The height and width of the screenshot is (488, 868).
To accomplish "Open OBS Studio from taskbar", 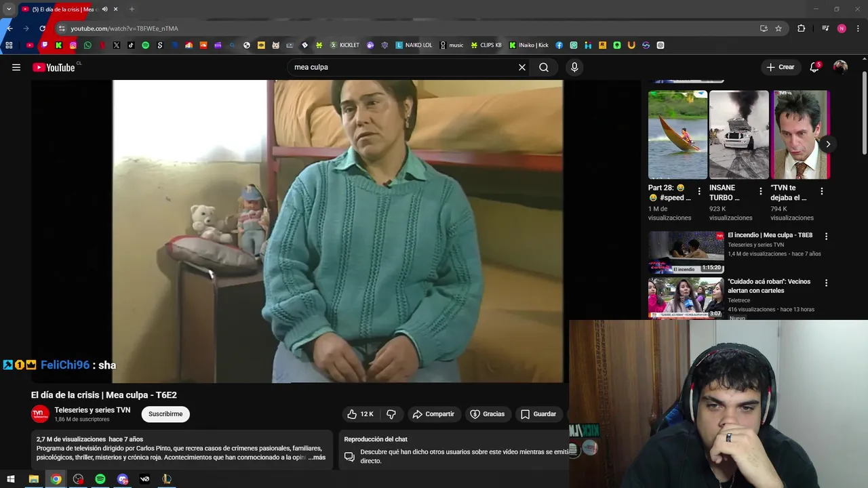I will 78,479.
